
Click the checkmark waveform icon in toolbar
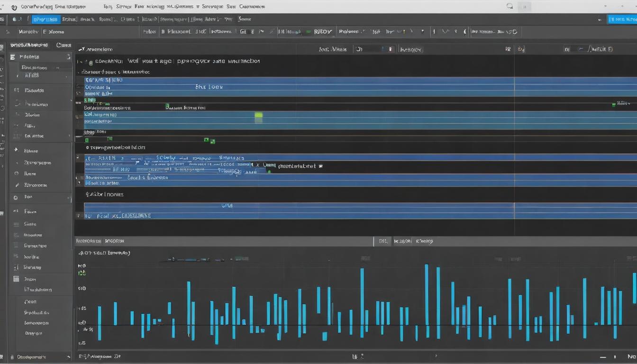(x=446, y=31)
